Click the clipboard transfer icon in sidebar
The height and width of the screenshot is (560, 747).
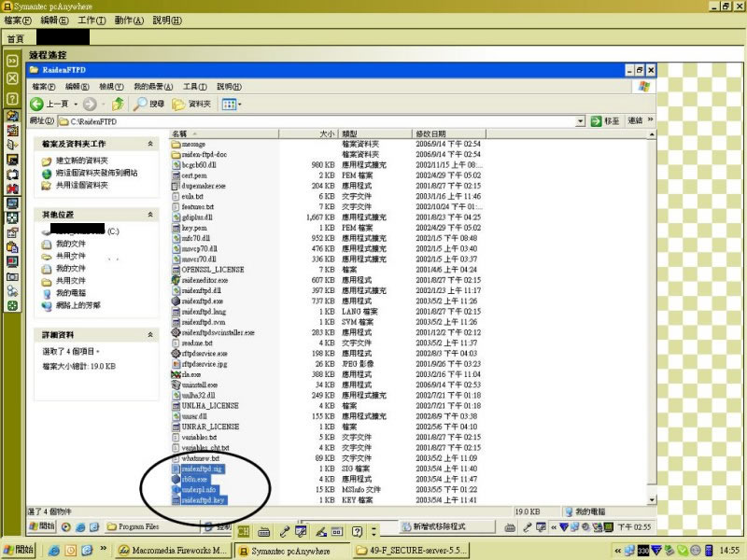pos(12,247)
